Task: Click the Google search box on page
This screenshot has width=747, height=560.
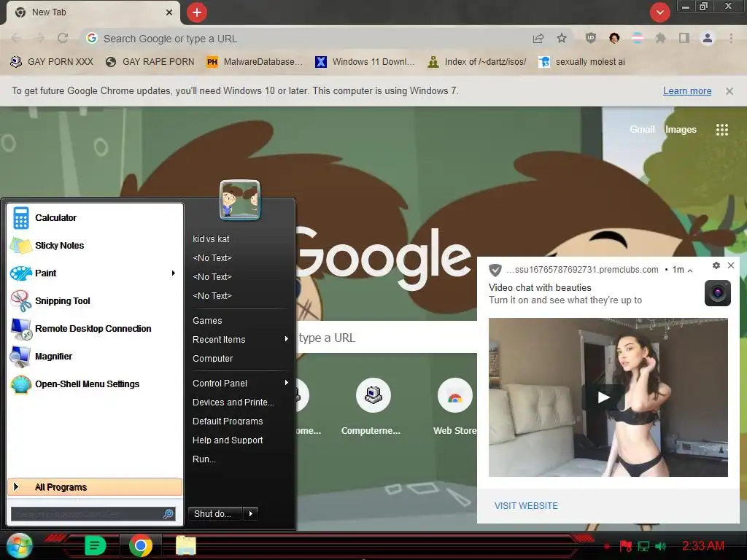Action: 387,337
